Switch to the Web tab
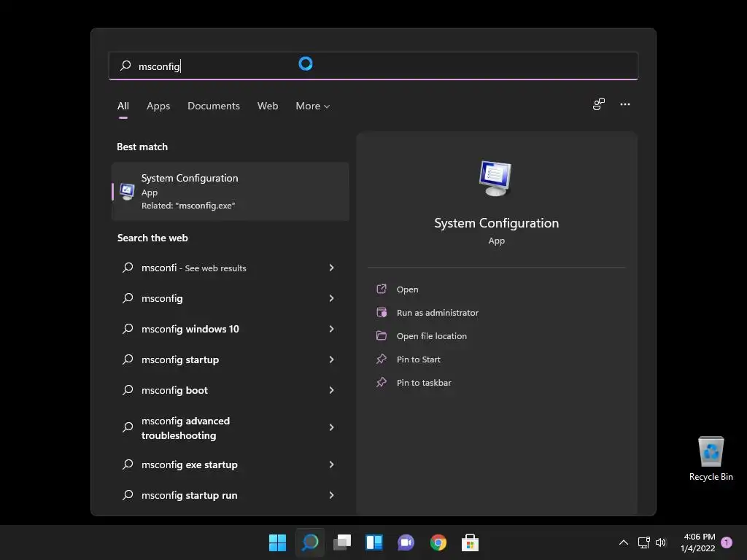This screenshot has height=560, width=747. 268,106
